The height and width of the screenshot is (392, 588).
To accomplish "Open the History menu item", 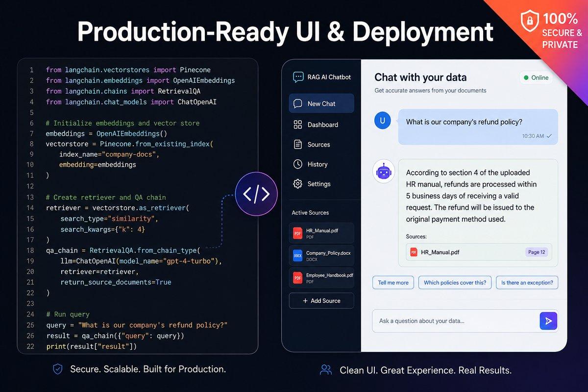I will click(x=321, y=164).
